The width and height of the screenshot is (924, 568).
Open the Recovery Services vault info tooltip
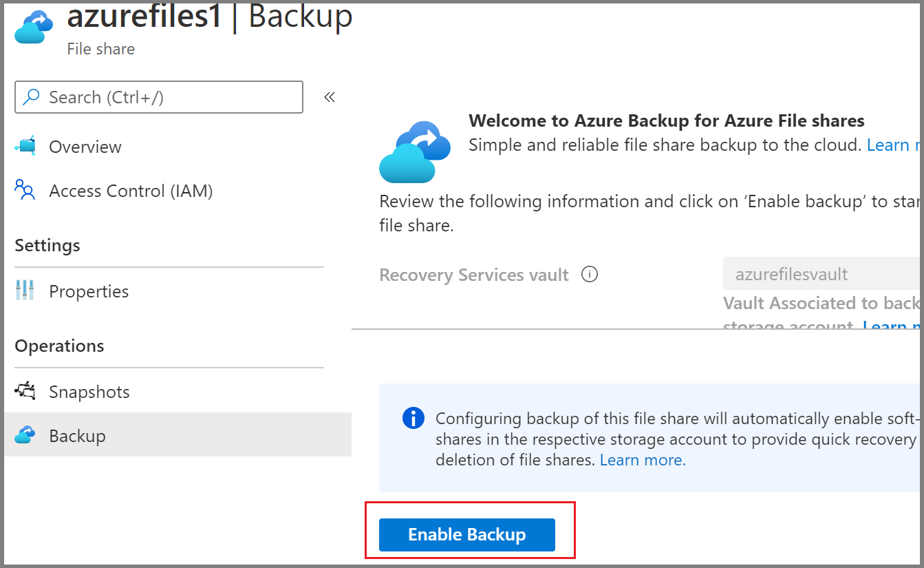coord(590,274)
